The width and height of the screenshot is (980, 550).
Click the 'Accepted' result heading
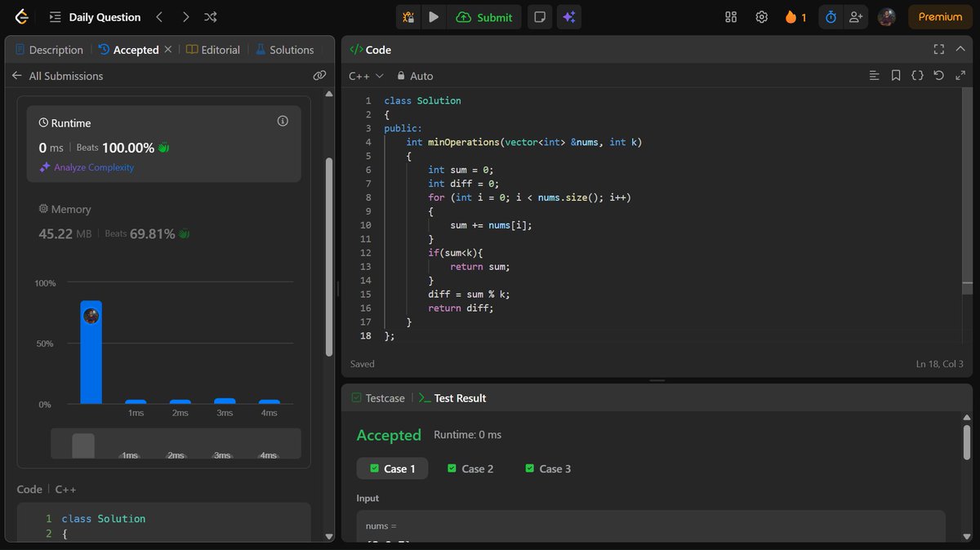[x=389, y=435]
